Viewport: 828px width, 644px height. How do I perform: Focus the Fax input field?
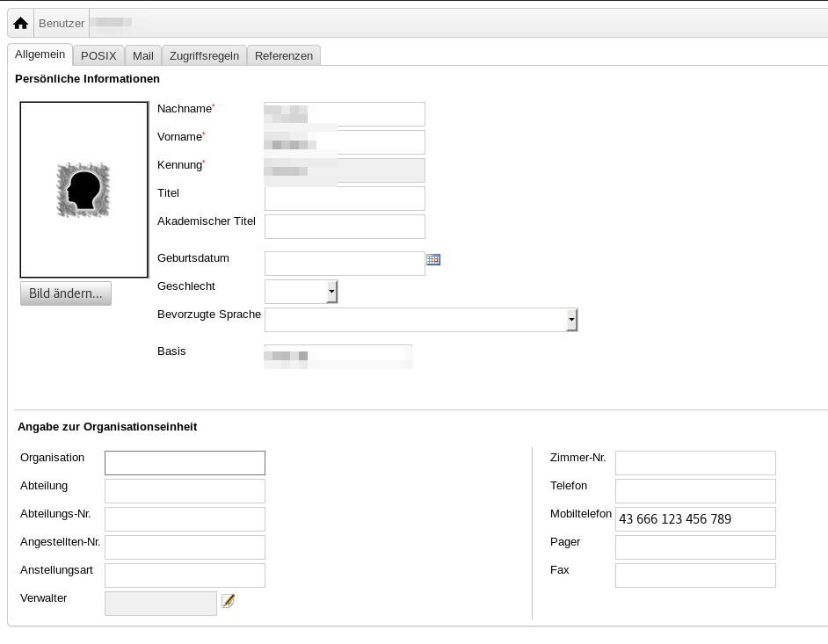coord(695,575)
